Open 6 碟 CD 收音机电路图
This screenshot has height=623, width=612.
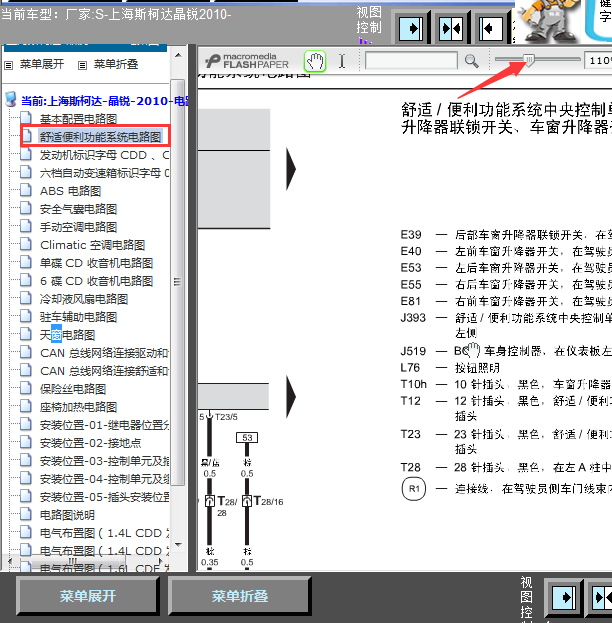[96, 281]
